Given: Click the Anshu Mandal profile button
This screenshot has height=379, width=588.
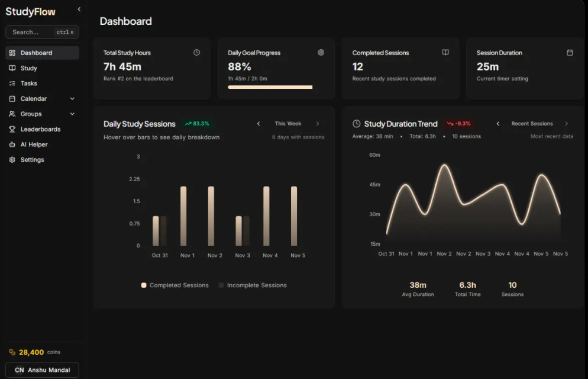Looking at the screenshot, I should [41, 370].
